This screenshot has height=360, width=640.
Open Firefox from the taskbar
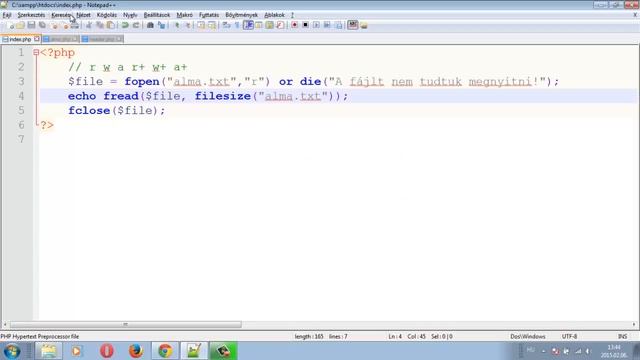[x=136, y=351]
